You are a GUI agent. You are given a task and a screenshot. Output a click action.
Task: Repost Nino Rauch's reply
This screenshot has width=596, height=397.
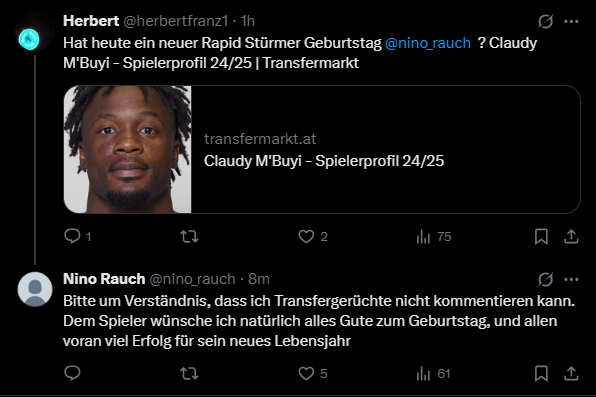[189, 373]
